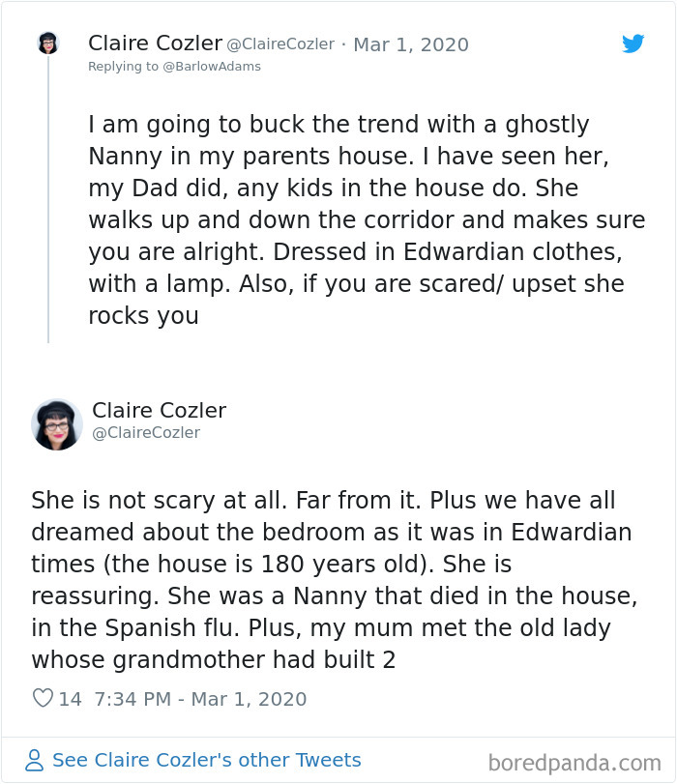Open Claire Cozler's profile avatar on top tweet
The width and height of the screenshot is (677, 784).
click(50, 44)
